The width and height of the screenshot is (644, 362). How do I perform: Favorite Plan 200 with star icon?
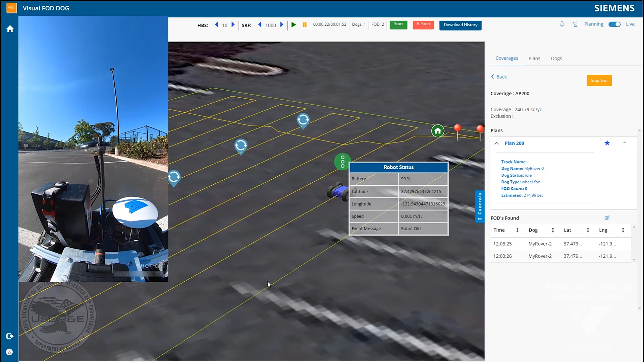[607, 143]
